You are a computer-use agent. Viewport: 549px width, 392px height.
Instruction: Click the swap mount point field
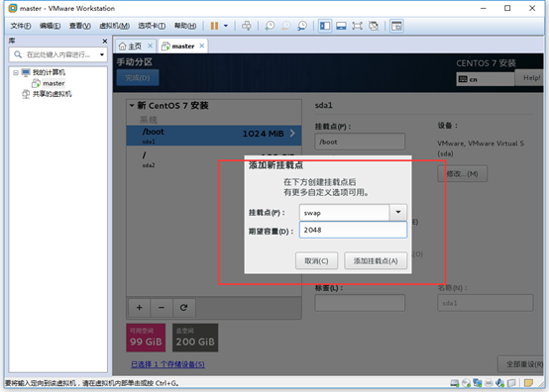point(344,213)
